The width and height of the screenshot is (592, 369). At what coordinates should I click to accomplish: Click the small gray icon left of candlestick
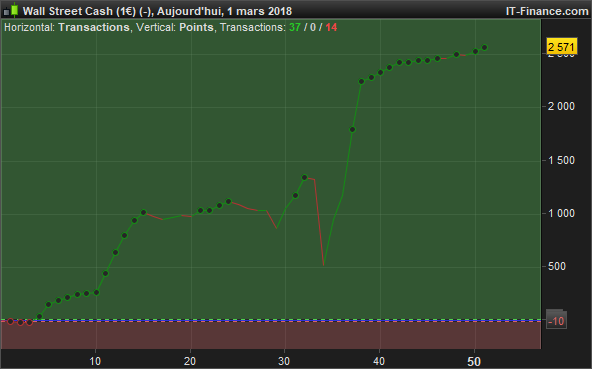(x=6, y=12)
